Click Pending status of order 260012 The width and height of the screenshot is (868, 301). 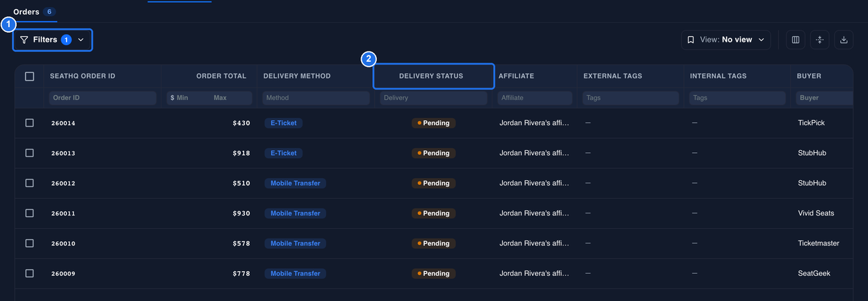[433, 184]
